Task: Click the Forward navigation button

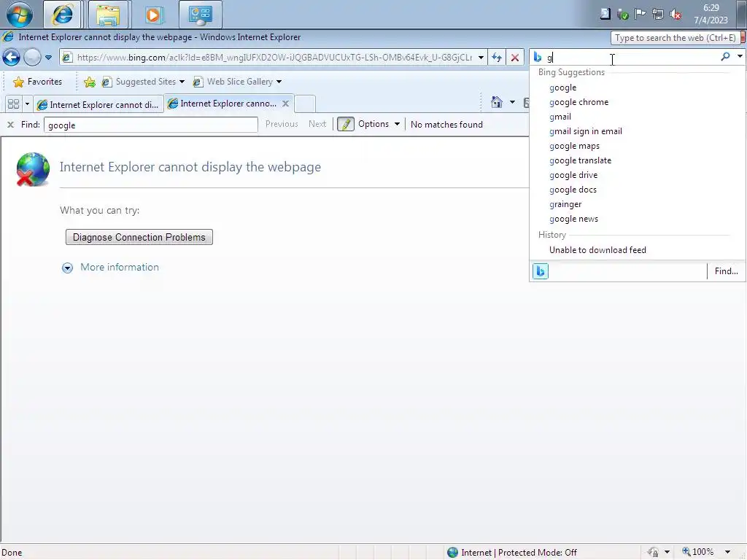Action: click(32, 58)
